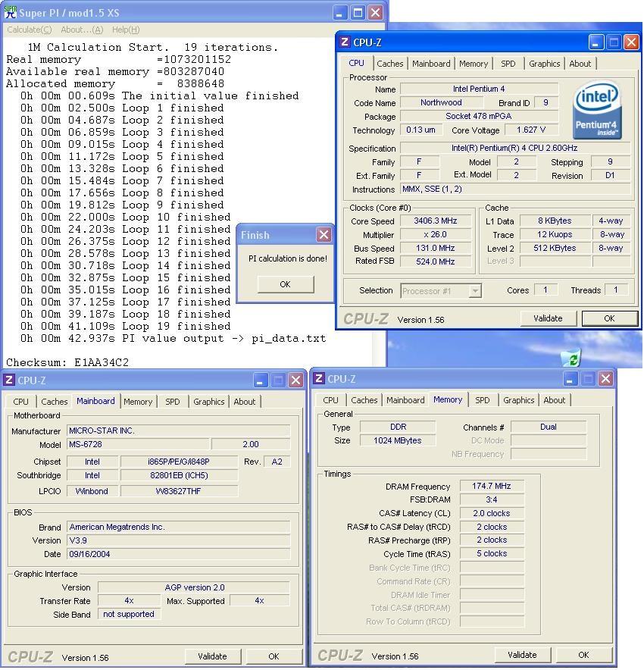Click the Multiplier value x 26.0
Screen dimensions: 644x670
[x=436, y=235]
